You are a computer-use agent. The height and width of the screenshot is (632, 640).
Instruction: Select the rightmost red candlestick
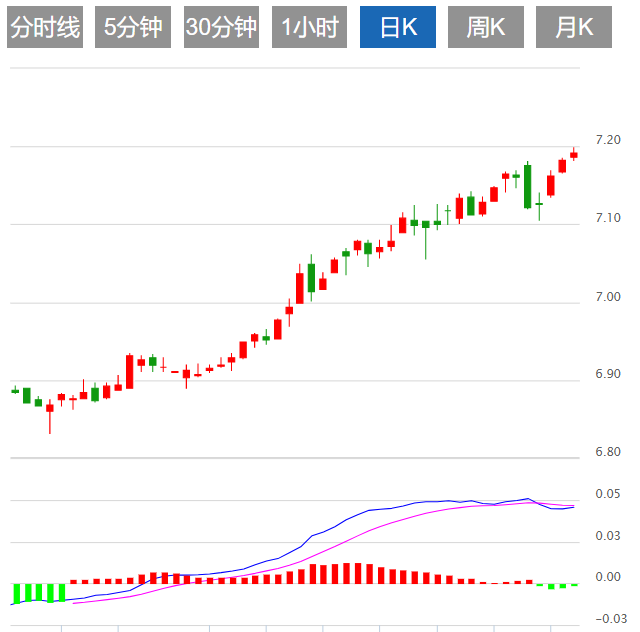(574, 155)
